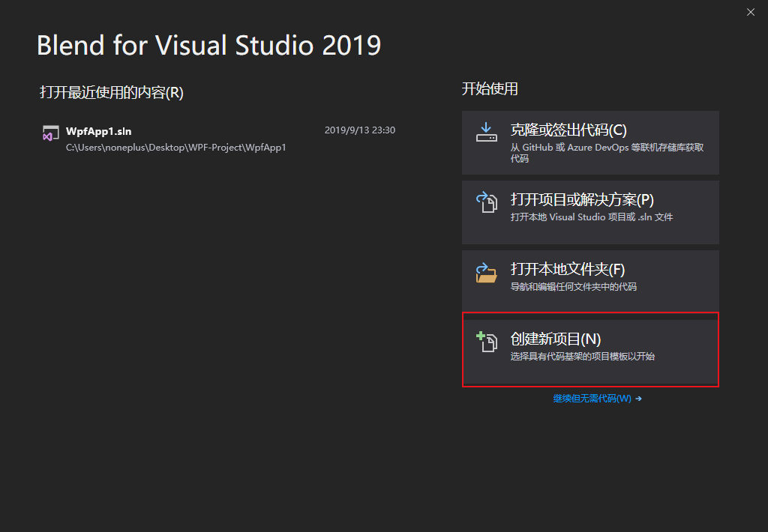Image resolution: width=768 pixels, height=532 pixels.
Task: Click the 开始使用 heading
Action: (x=489, y=88)
